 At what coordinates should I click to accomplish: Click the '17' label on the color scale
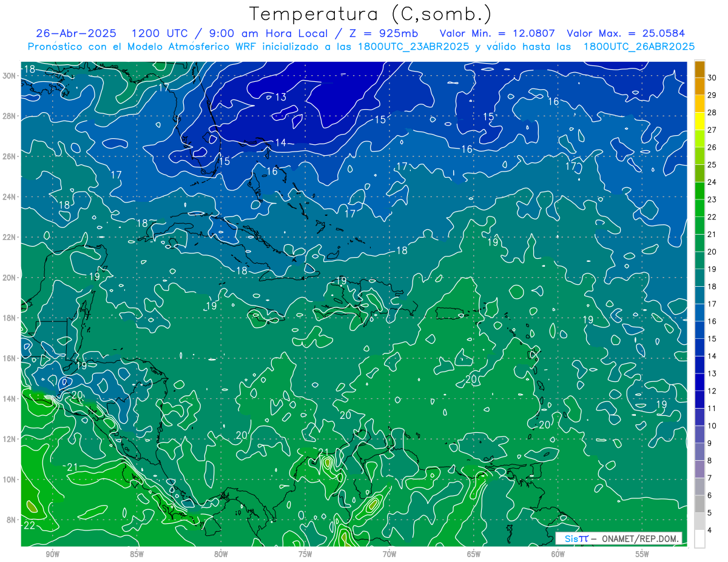click(712, 304)
